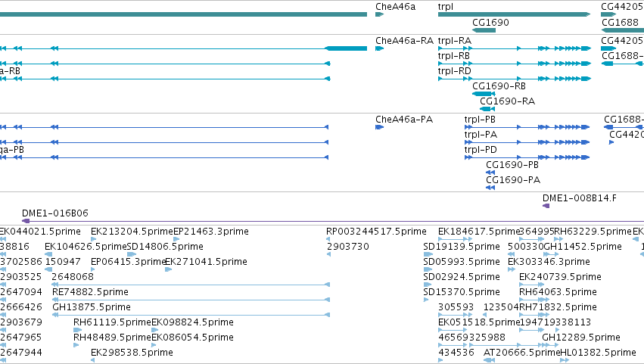Select the 2903679 feature label
Viewport: 644px width, 364px height.
[x=21, y=322]
